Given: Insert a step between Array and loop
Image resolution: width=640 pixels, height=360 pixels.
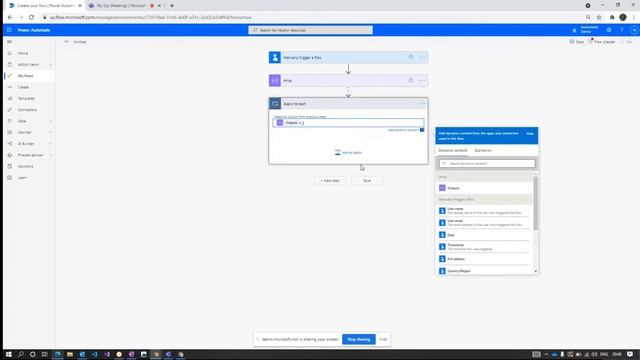Looking at the screenshot, I should 348,92.
